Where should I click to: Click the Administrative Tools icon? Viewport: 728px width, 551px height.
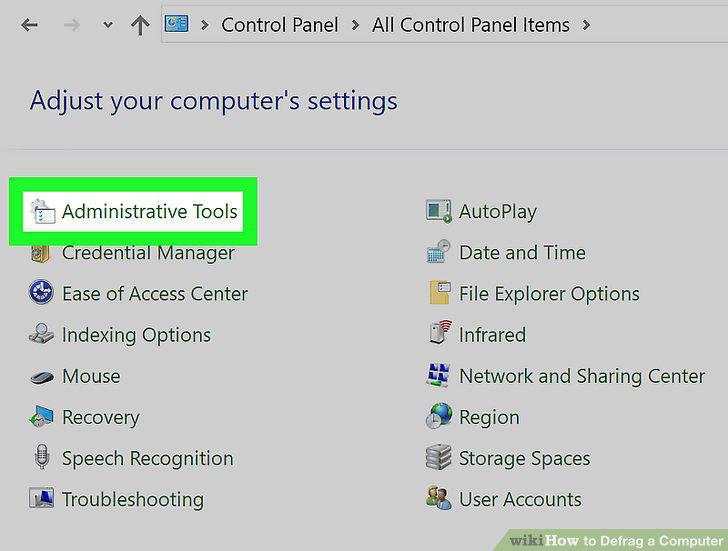coord(42,211)
